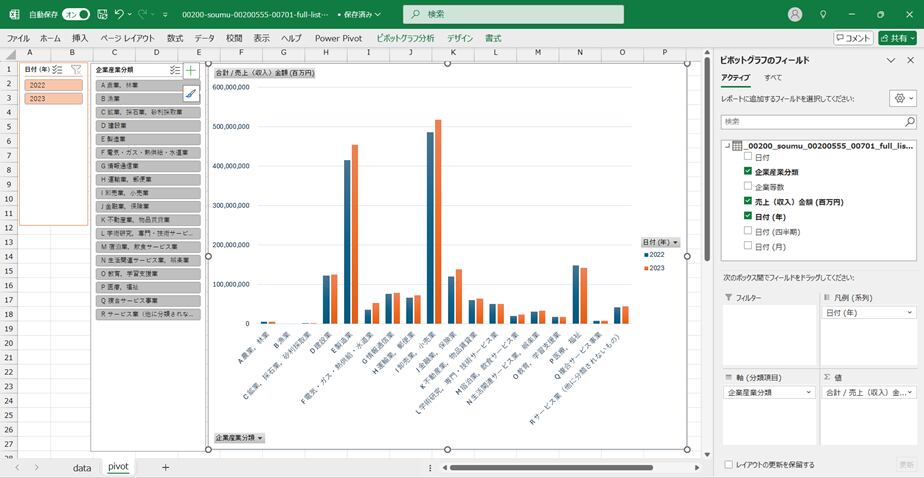
Task: Click the chart elements plus button
Action: pyautogui.click(x=191, y=70)
